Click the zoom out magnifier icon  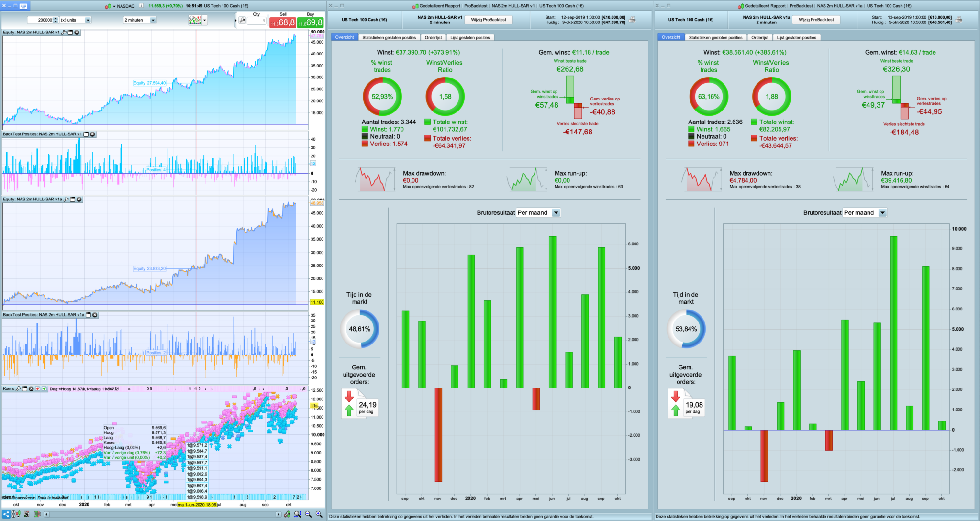tap(308, 514)
